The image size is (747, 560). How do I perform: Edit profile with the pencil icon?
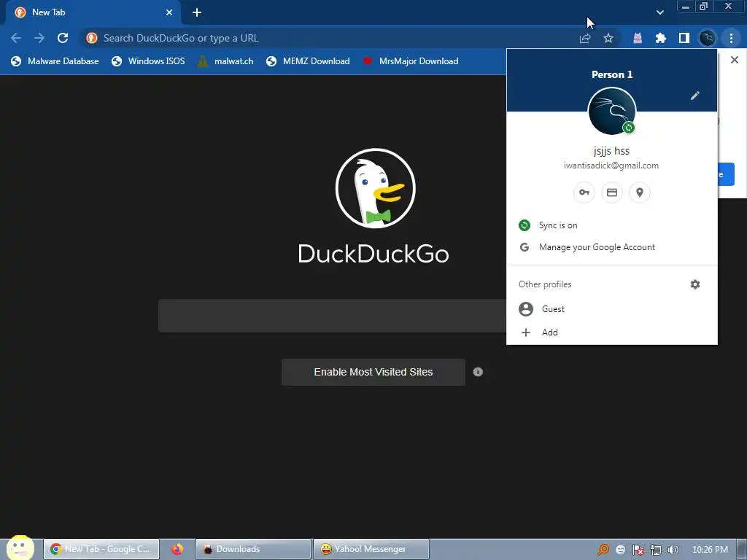pyautogui.click(x=695, y=96)
